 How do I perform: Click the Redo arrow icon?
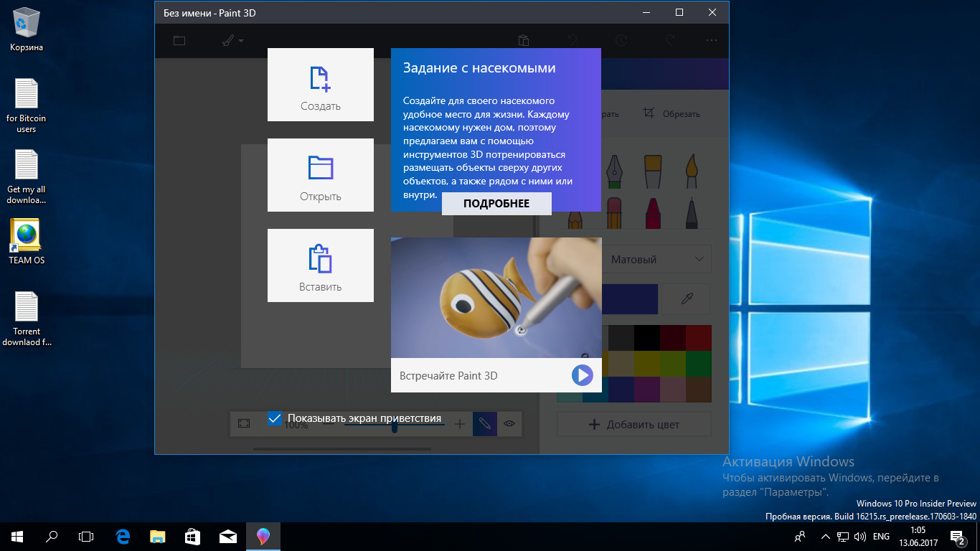pos(670,41)
